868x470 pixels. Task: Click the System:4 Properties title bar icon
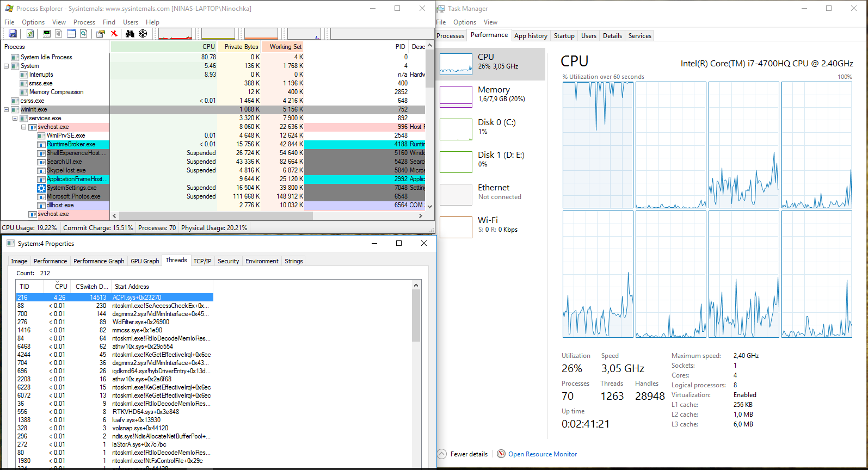tap(11, 243)
